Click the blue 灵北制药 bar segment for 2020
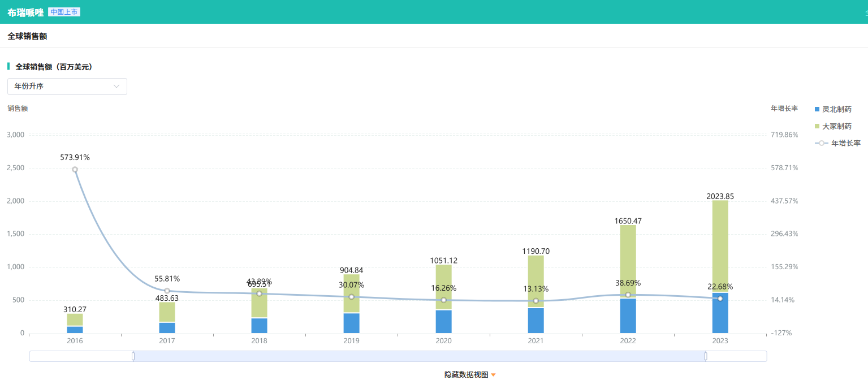The width and height of the screenshot is (868, 380). [443, 322]
